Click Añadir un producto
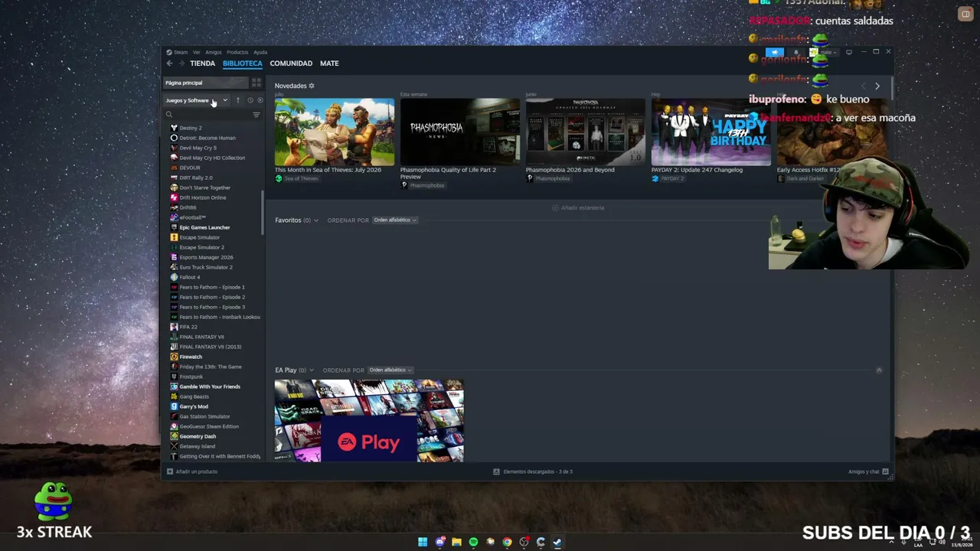Image resolution: width=980 pixels, height=551 pixels. [x=192, y=471]
